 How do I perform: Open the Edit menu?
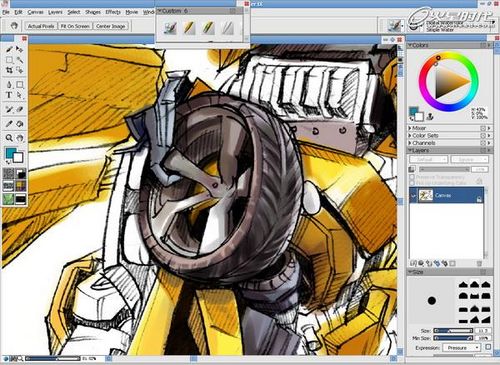(18, 12)
